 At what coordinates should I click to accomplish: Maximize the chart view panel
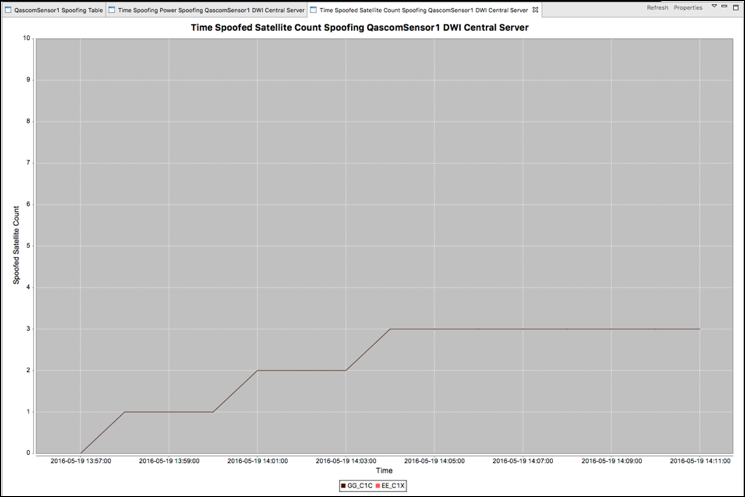[737, 7]
